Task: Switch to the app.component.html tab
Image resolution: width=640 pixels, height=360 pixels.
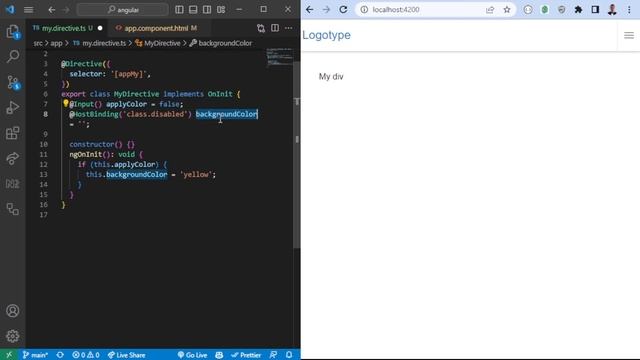Action: 156,28
